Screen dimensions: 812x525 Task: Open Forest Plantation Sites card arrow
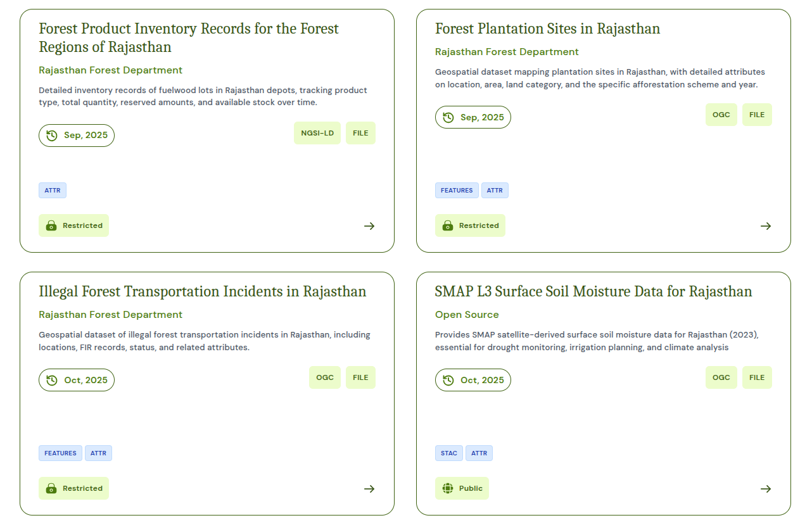tap(766, 226)
